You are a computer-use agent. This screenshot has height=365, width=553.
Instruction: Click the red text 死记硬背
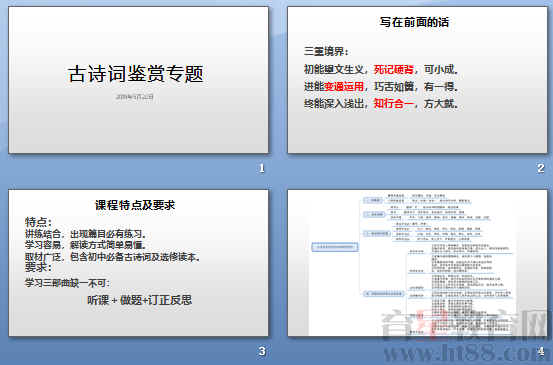(394, 69)
